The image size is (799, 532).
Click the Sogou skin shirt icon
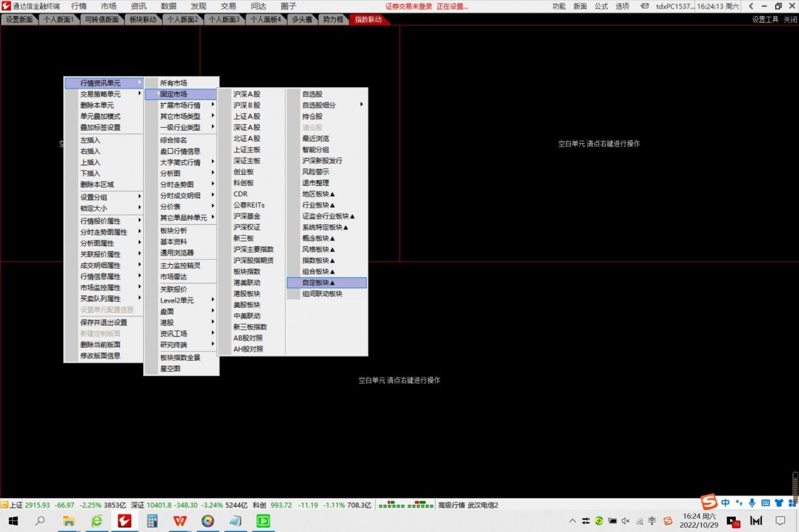tap(779, 503)
